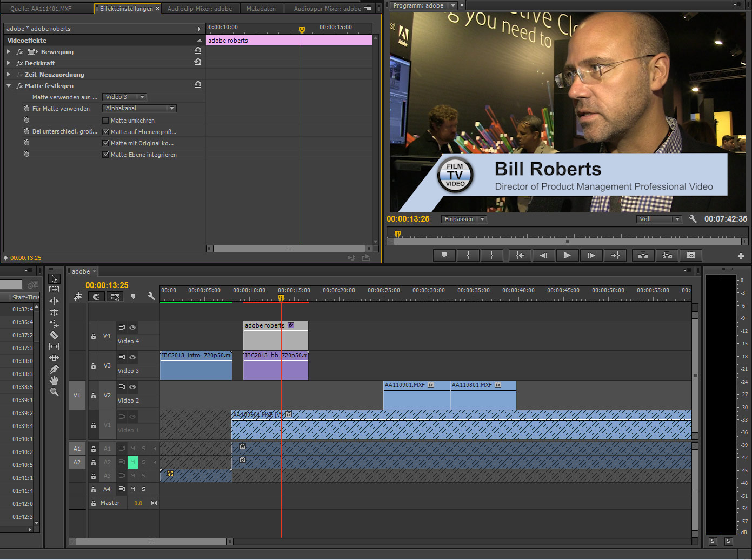The height and width of the screenshot is (560, 752).
Task: Select the Effekteinstellungen tab
Action: [x=127, y=9]
